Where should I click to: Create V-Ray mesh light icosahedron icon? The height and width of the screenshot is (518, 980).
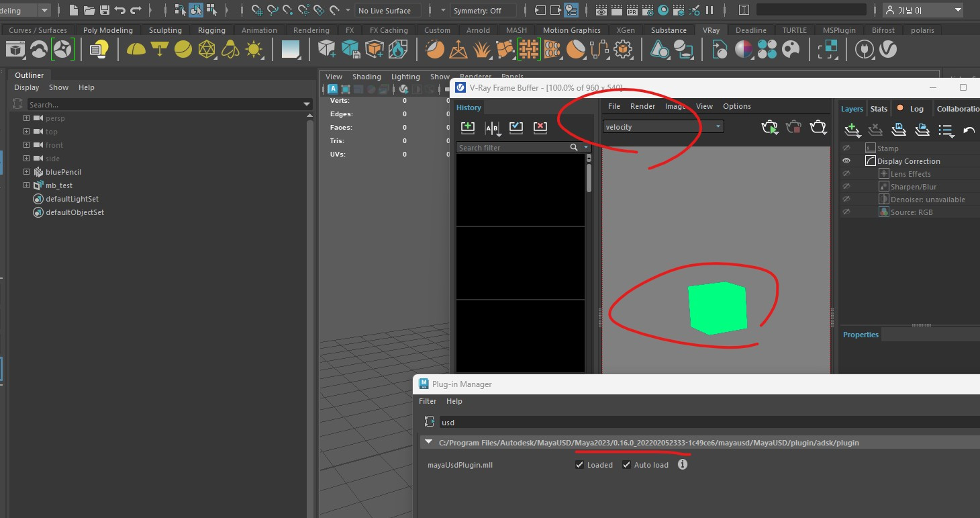click(207, 49)
